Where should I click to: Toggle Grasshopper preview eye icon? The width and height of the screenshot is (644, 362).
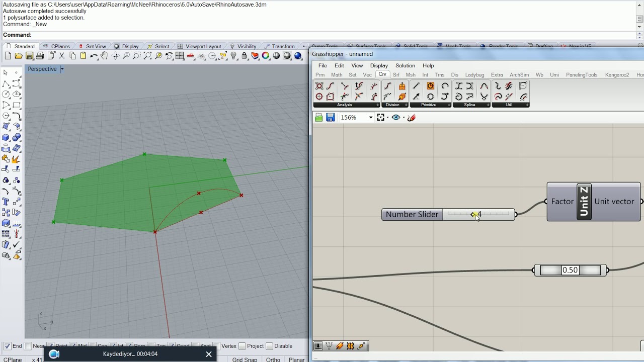396,118
